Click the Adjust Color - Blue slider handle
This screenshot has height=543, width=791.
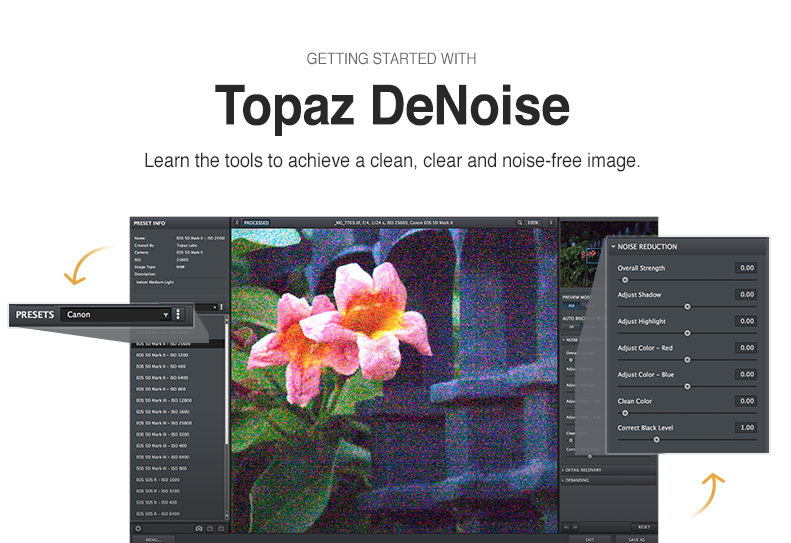pos(687,387)
